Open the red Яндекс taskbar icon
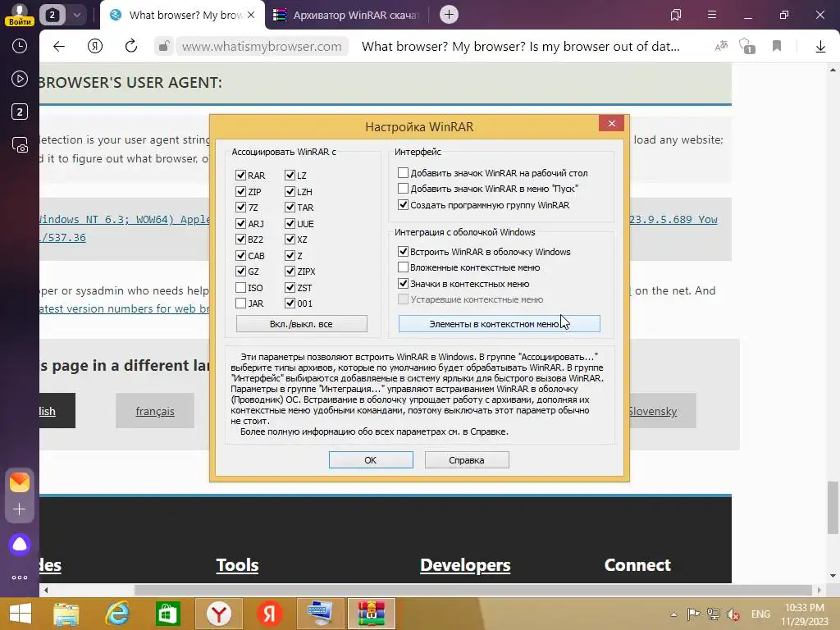The width and height of the screenshot is (840, 630). [x=269, y=614]
